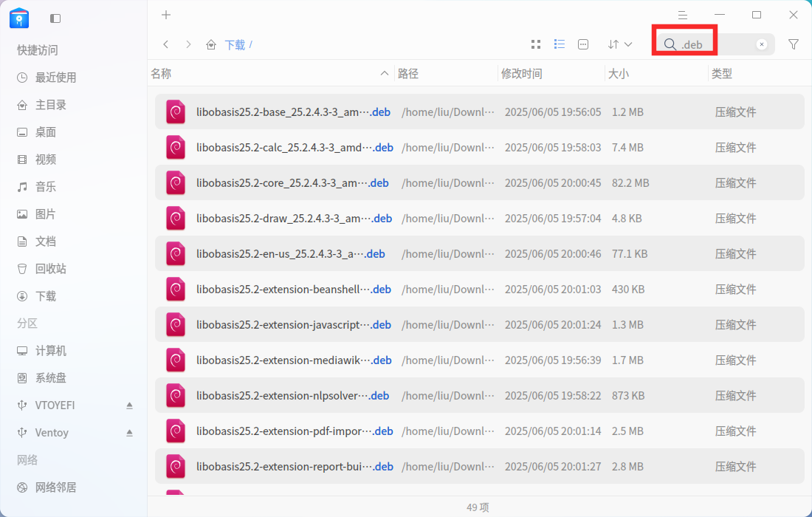Clear the search text with x button
The width and height of the screenshot is (812, 517).
coord(761,44)
